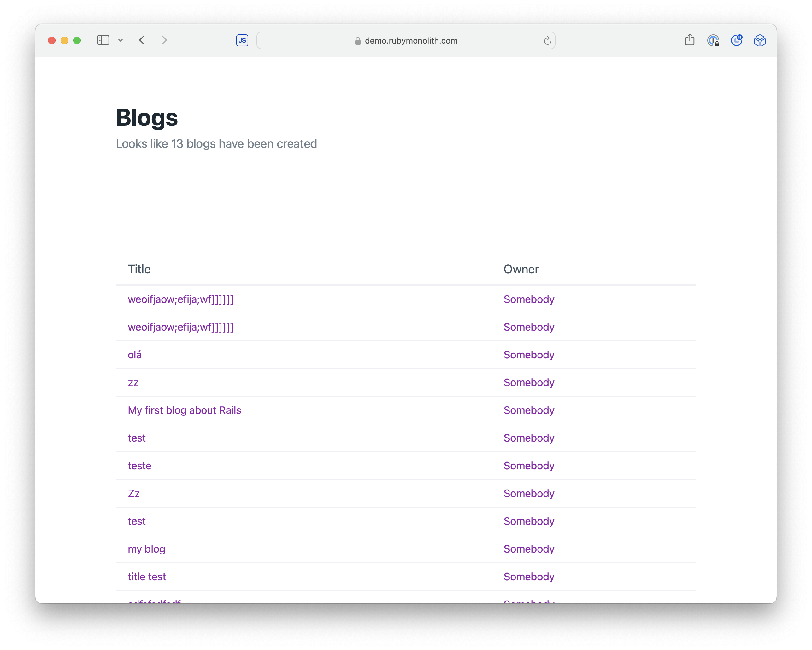Open the my blog link

146,549
